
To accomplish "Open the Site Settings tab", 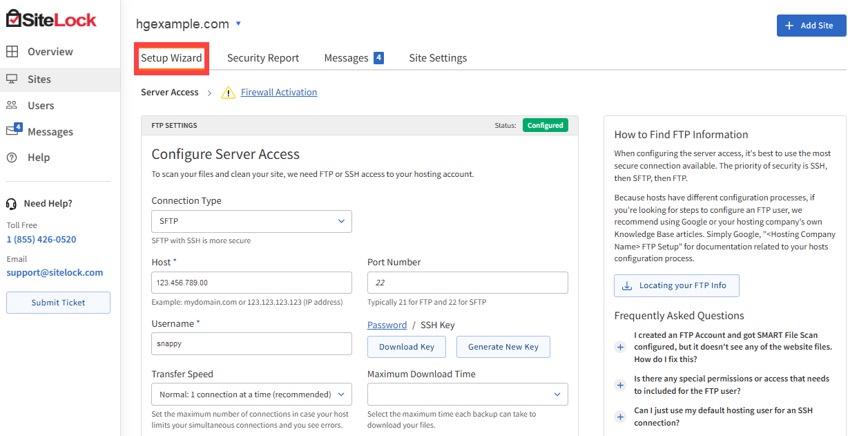I will 438,58.
